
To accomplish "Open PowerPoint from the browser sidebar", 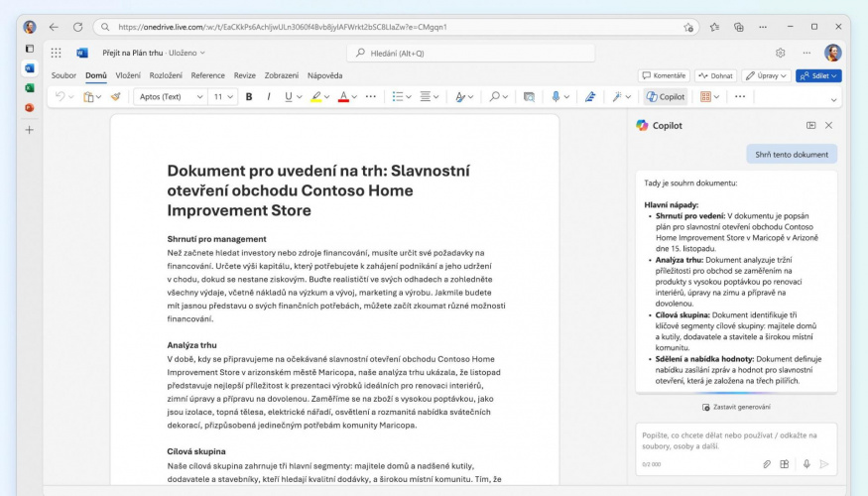I will point(30,107).
